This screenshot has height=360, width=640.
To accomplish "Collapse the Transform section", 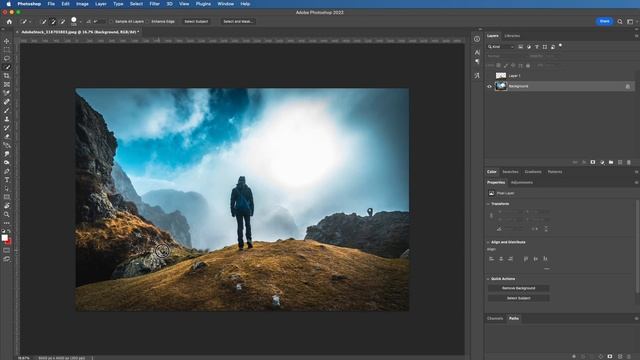I will tap(488, 204).
